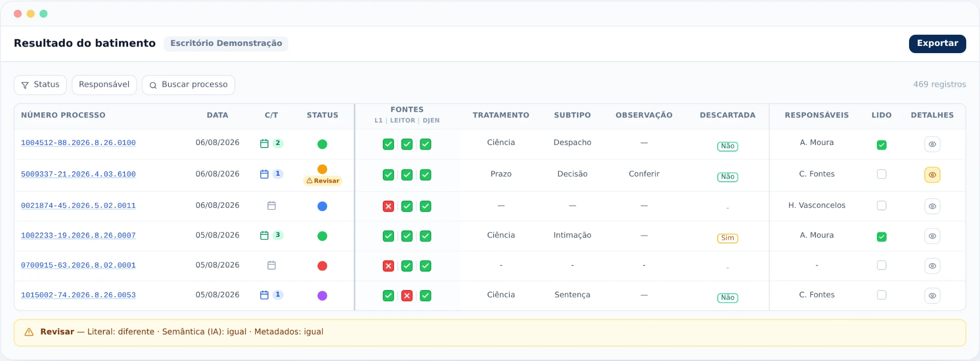
Task: Export the batimento results
Action: point(937,43)
